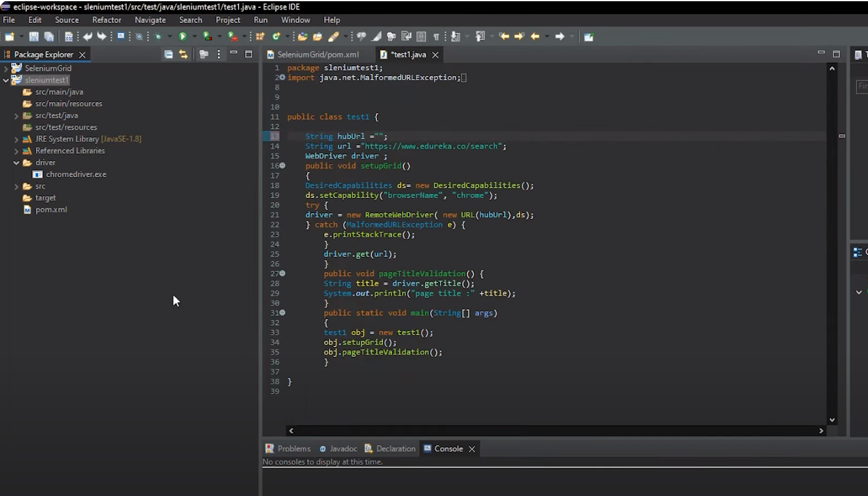Click the Next Annotation icon
The image size is (868, 496).
coord(455,36)
